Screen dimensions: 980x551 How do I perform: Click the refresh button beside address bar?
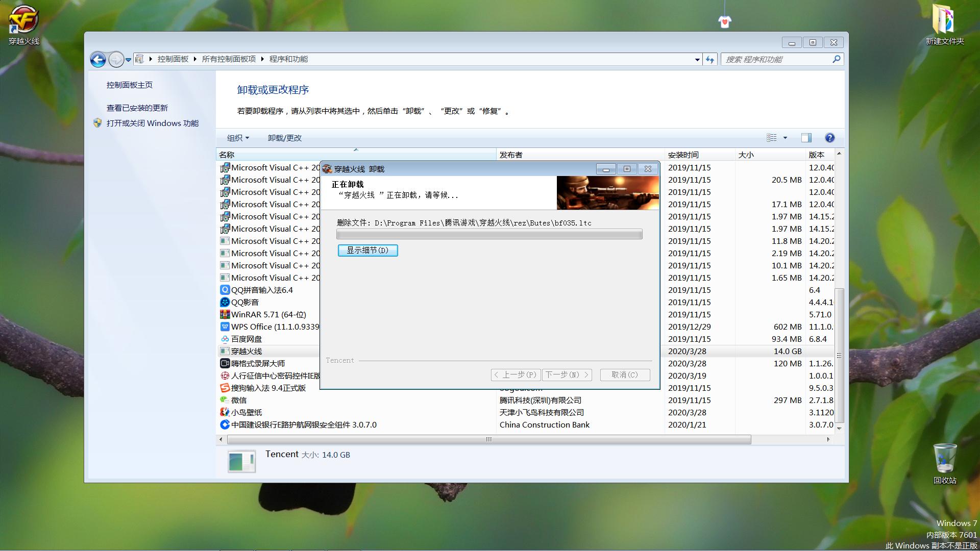[710, 60]
